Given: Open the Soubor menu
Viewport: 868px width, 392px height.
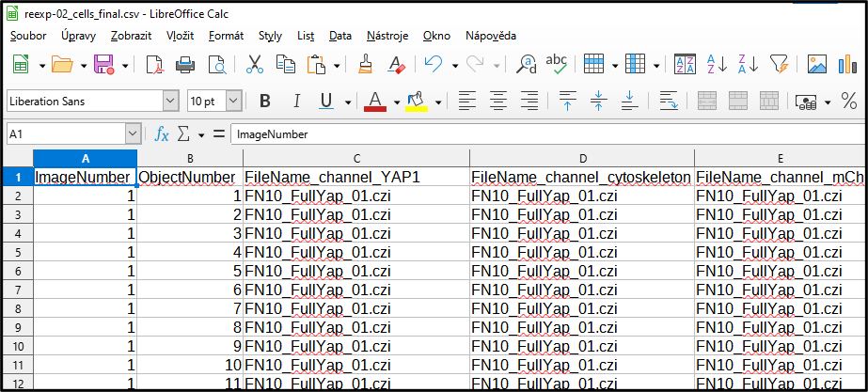Looking at the screenshot, I should [x=28, y=36].
